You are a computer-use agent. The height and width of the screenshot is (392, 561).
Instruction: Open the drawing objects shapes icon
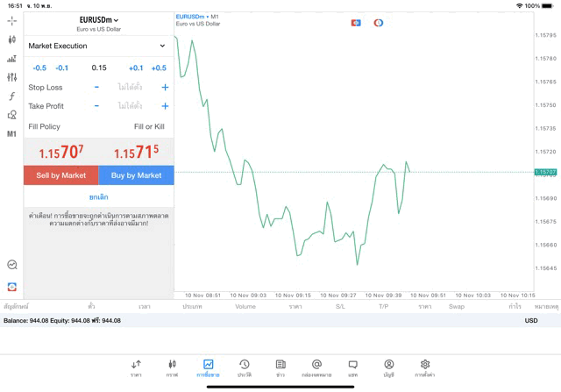click(11, 115)
